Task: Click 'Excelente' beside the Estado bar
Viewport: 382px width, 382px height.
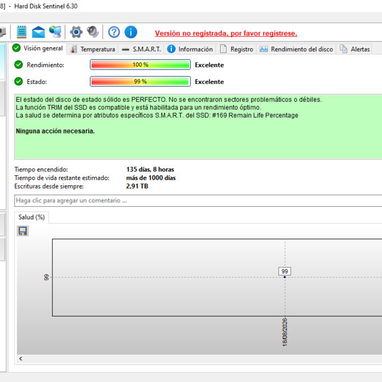Action: 209,82
